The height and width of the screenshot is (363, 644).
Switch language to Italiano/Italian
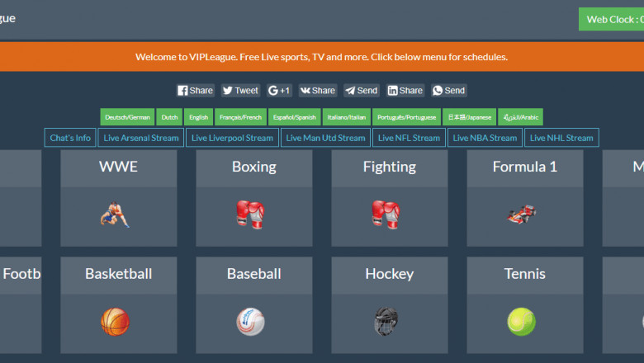click(x=347, y=117)
